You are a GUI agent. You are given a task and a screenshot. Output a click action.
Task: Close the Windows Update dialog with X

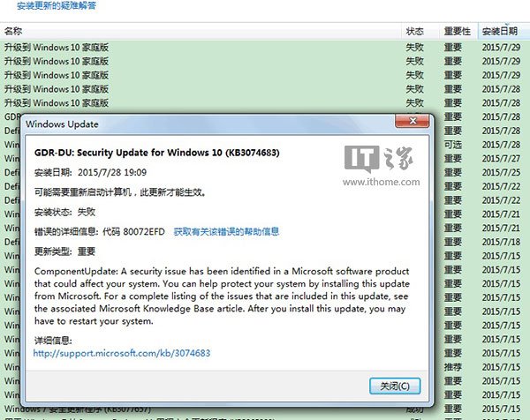point(413,121)
